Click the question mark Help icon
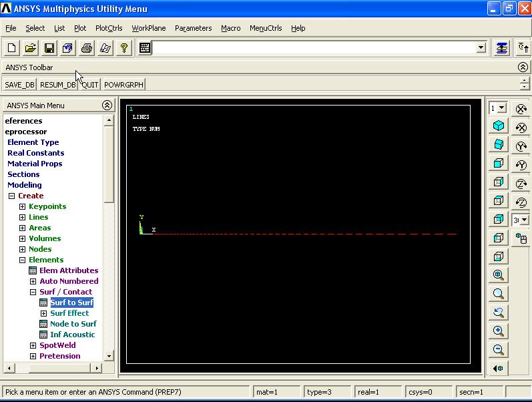 [x=124, y=48]
